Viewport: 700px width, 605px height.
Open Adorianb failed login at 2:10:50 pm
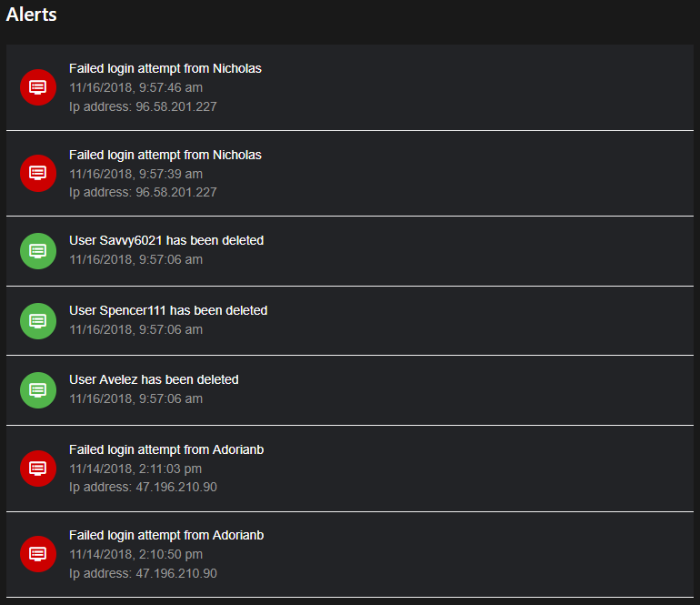click(166, 535)
